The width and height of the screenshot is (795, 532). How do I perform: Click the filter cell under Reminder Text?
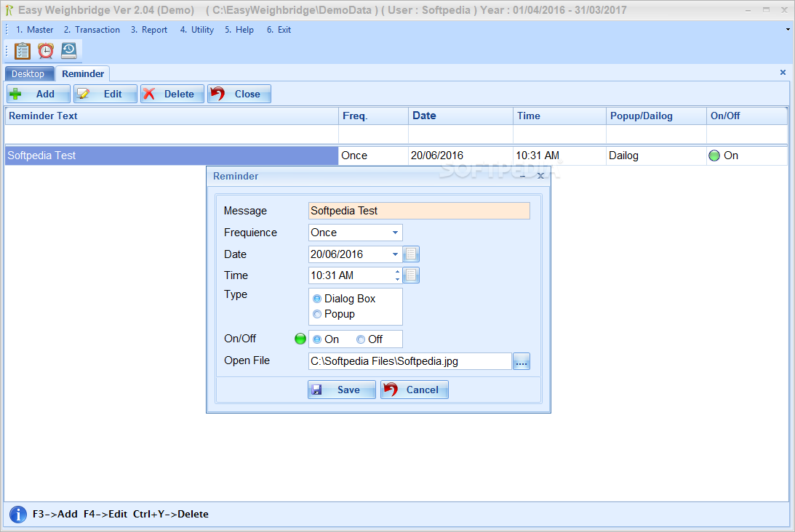[172, 134]
